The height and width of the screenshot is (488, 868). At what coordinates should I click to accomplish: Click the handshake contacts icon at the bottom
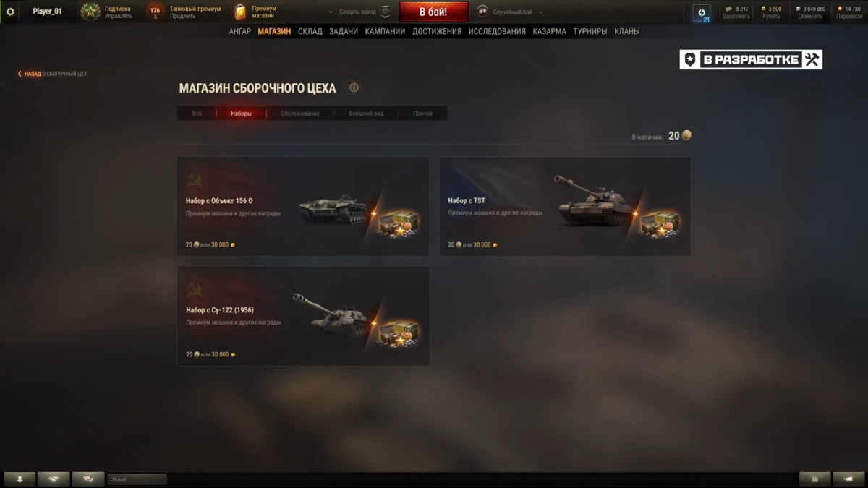(x=54, y=479)
